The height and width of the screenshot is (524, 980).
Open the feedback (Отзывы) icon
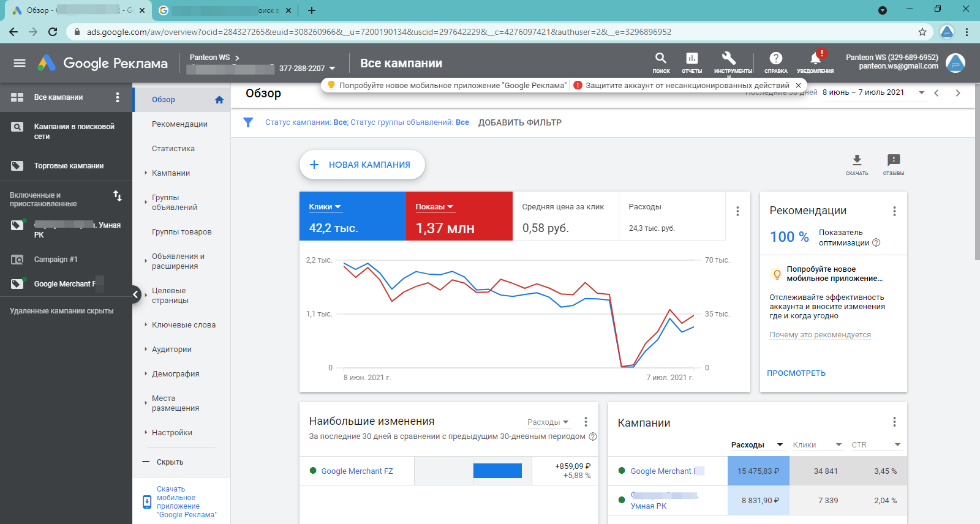pos(894,160)
